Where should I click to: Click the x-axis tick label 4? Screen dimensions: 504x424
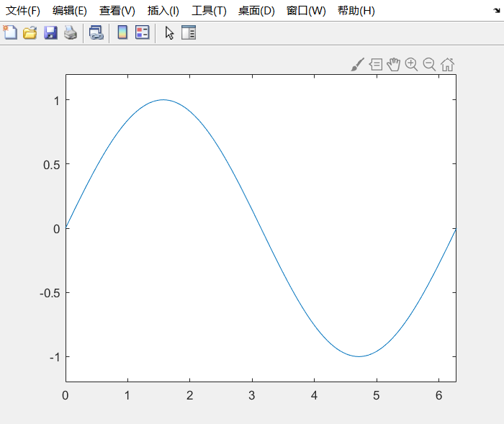click(314, 395)
